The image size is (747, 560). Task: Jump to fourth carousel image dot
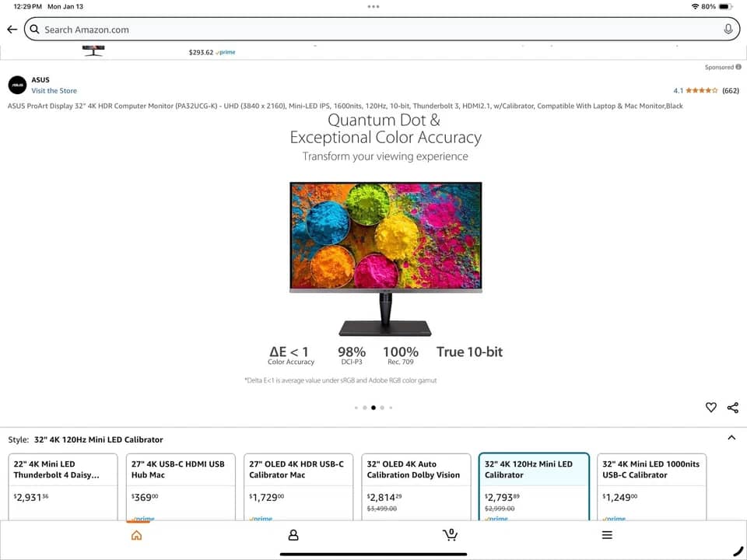(382, 408)
